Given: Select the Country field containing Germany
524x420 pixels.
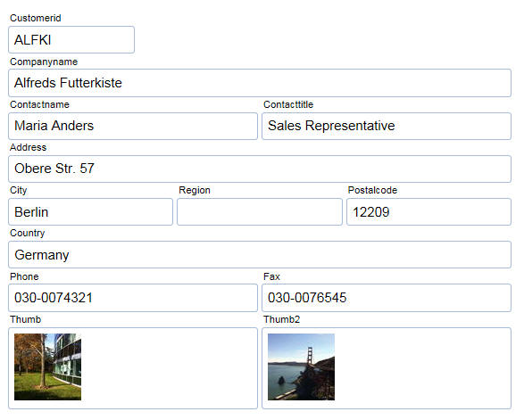Looking at the screenshot, I should (260, 254).
